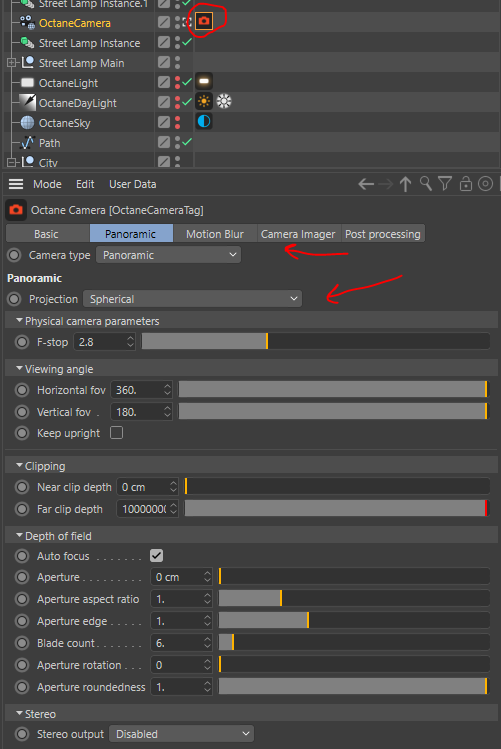Image resolution: width=501 pixels, height=749 pixels.
Task: Toggle OctaneCamera layer square icon
Action: 164,22
